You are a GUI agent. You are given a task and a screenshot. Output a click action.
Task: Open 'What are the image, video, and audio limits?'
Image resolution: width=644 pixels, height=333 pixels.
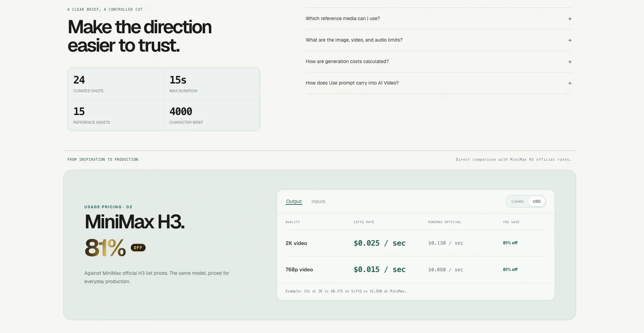[439, 40]
